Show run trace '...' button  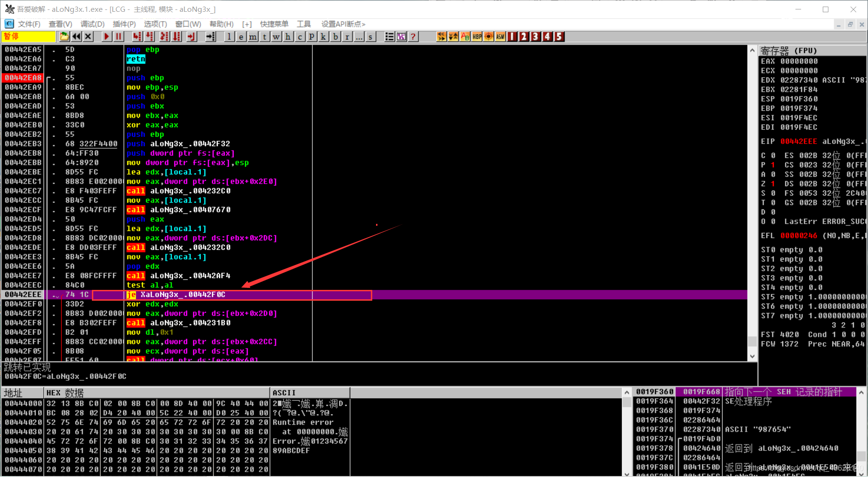click(359, 36)
